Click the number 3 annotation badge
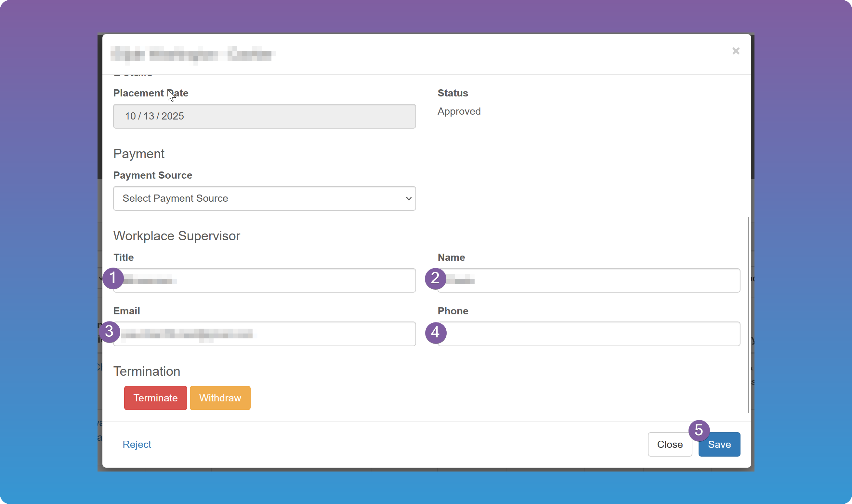Image resolution: width=852 pixels, height=504 pixels. pos(110,332)
